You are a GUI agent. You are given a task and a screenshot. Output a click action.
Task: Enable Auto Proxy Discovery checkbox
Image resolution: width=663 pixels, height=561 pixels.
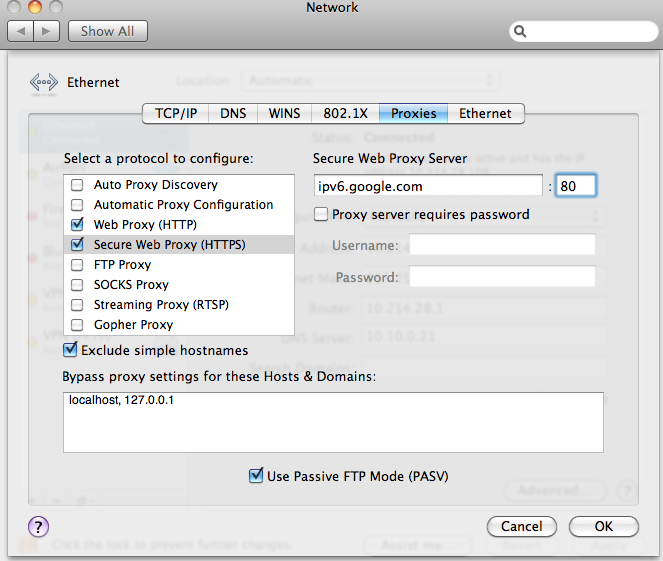tap(77, 185)
